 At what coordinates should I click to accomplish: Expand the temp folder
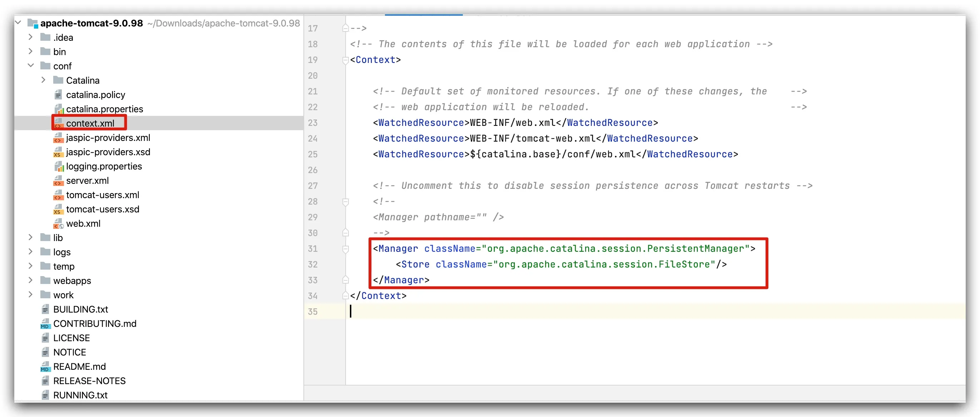[30, 265]
